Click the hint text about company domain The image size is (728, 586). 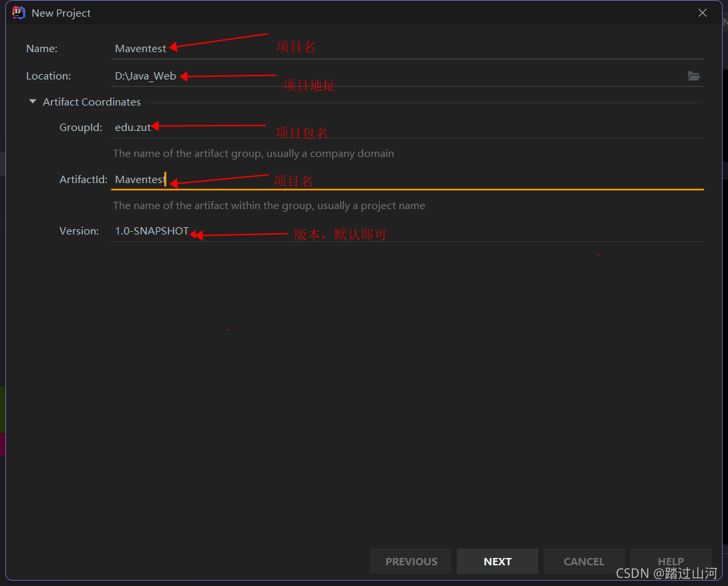pyautogui.click(x=254, y=153)
